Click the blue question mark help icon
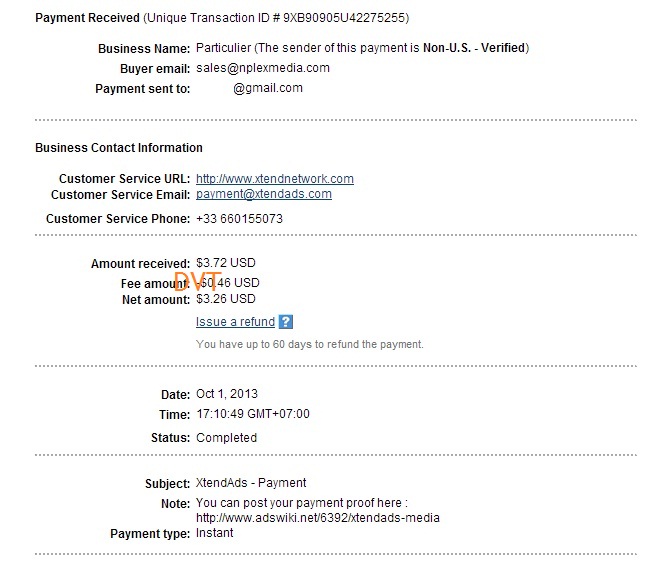Viewport: 662px width, 564px height. pos(286,322)
